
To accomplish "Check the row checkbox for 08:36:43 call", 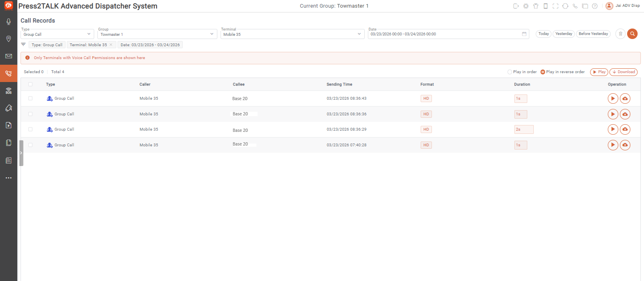I will [x=30, y=98].
